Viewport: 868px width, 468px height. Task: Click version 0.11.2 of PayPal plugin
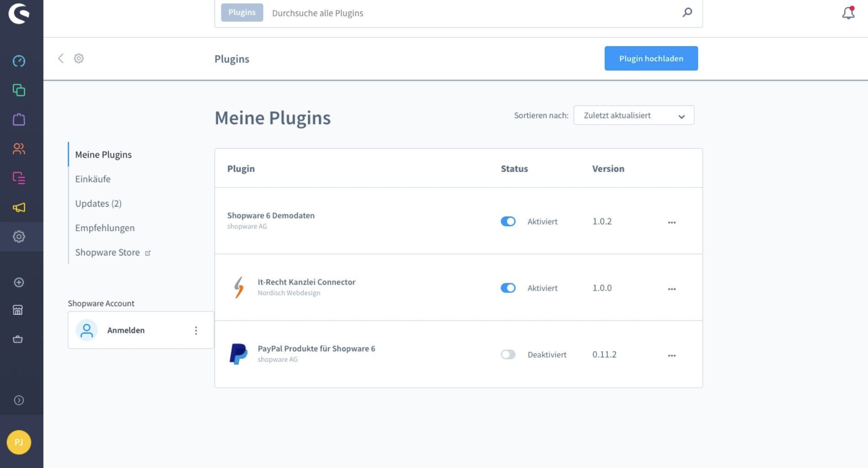click(604, 354)
